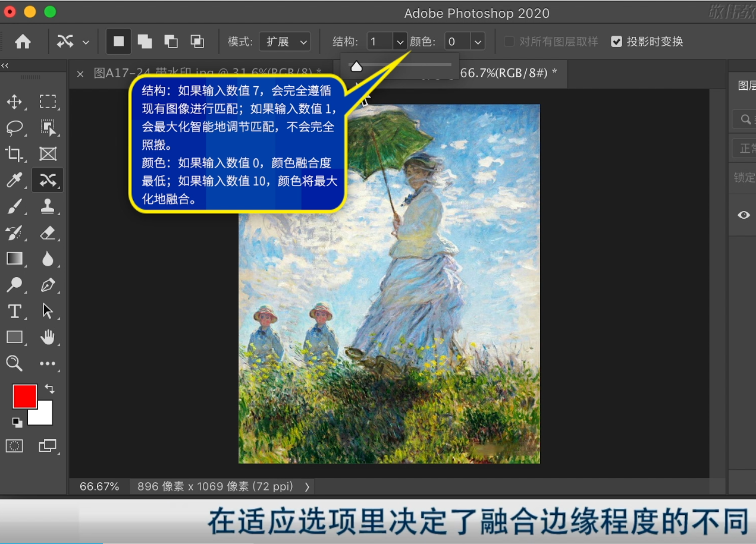Screen dimensions: 756x544
Task: Minimize Photoshop with yellow window button
Action: coord(30,12)
